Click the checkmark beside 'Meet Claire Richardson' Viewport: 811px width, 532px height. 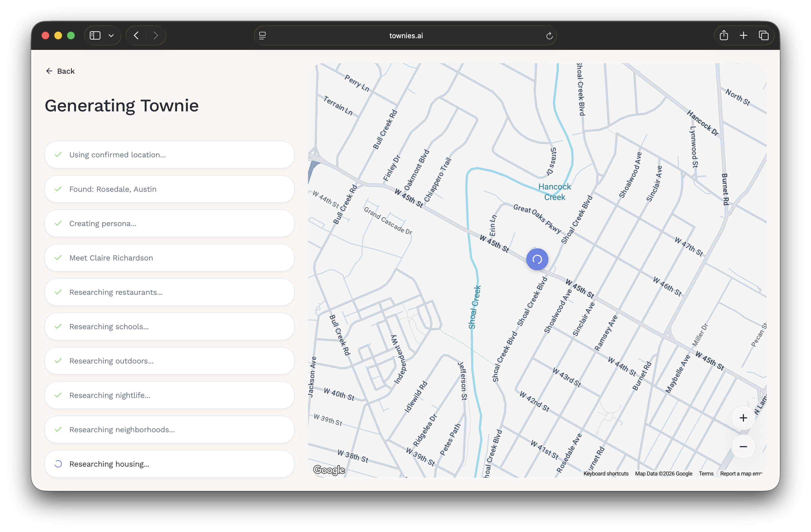coord(58,258)
